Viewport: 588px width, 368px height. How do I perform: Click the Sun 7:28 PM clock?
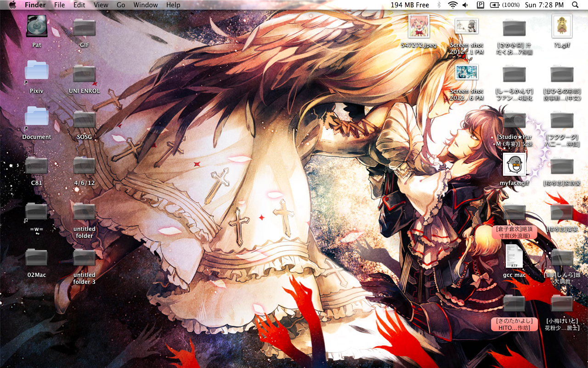tap(544, 5)
